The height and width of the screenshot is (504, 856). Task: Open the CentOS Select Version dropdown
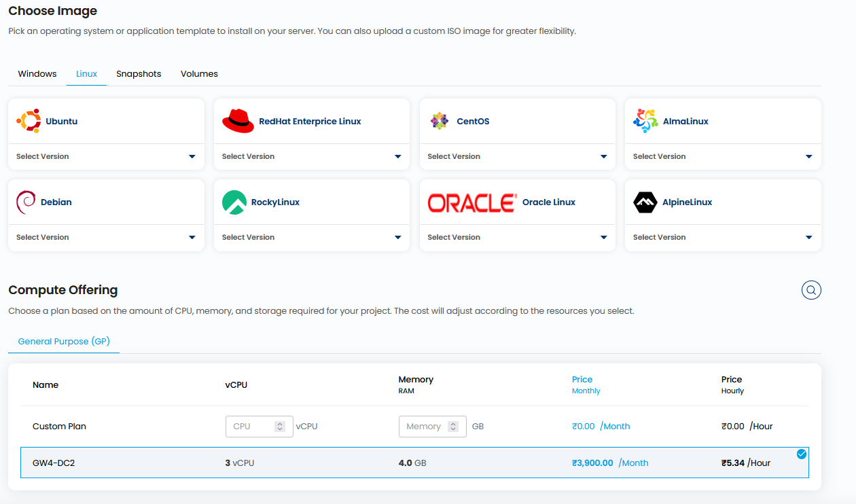click(x=517, y=156)
